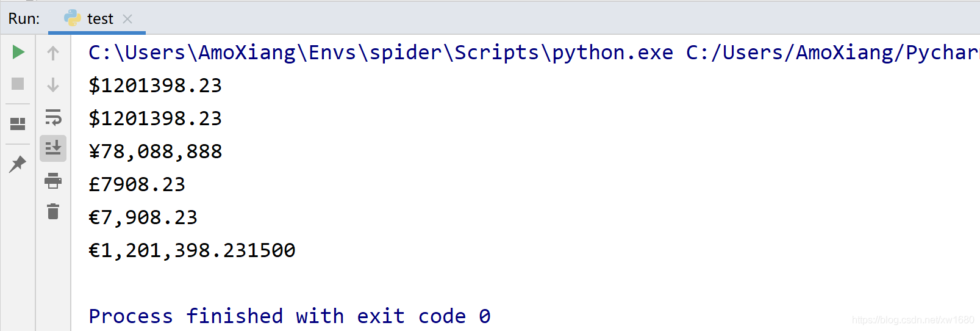This screenshot has height=331, width=980.
Task: Click the blog.csdn.net watermark link
Action: (x=912, y=320)
